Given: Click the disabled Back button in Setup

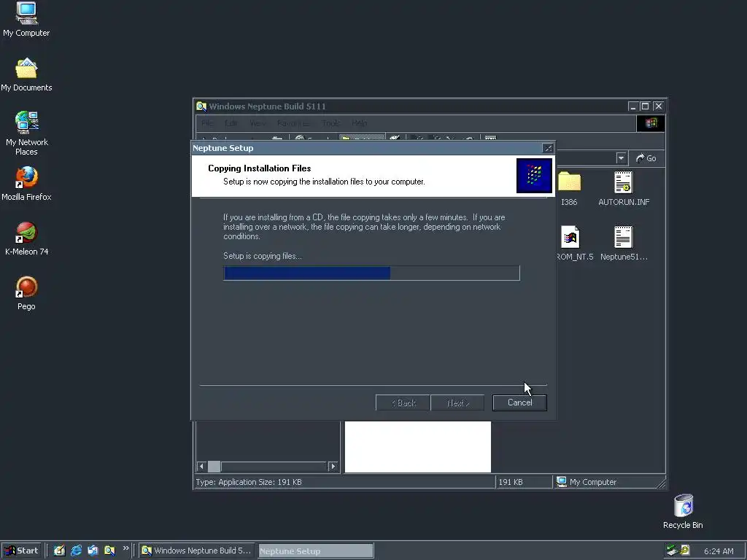Looking at the screenshot, I should pyautogui.click(x=403, y=402).
